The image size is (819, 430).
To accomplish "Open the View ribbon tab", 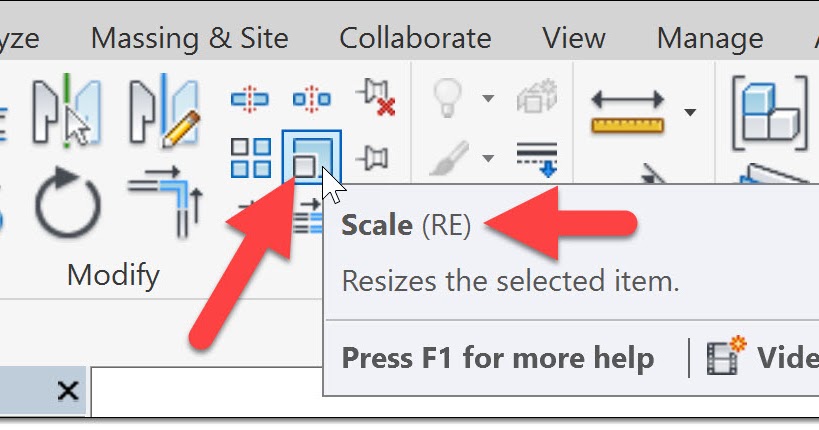I will pos(573,38).
